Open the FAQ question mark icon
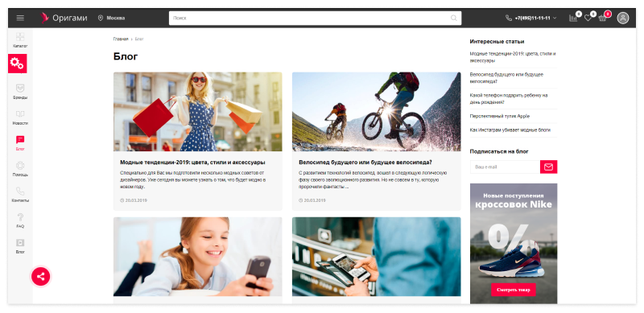The height and width of the screenshot is (313, 644). tap(20, 217)
